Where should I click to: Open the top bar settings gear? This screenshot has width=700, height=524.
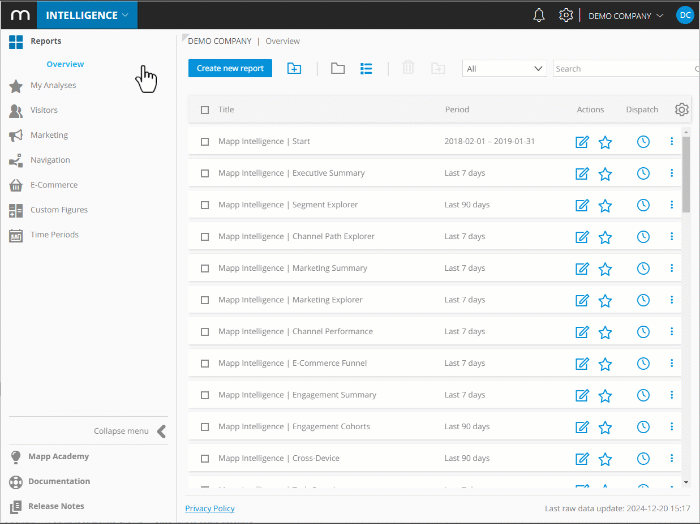click(566, 15)
